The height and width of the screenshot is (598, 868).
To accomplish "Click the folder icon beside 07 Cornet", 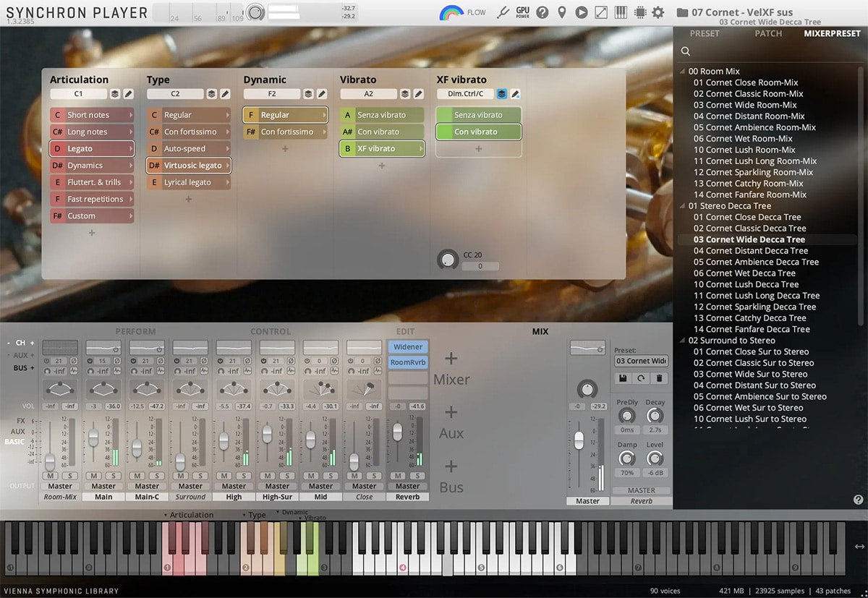I will pos(682,12).
